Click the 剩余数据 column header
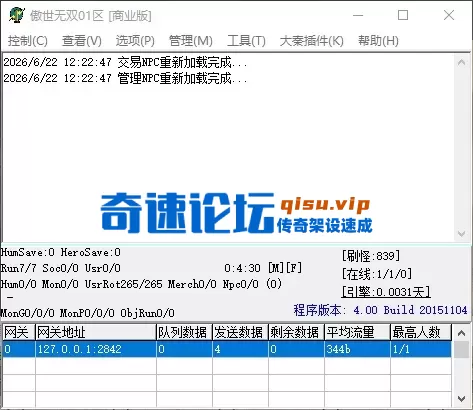The width and height of the screenshot is (473, 410). point(296,332)
